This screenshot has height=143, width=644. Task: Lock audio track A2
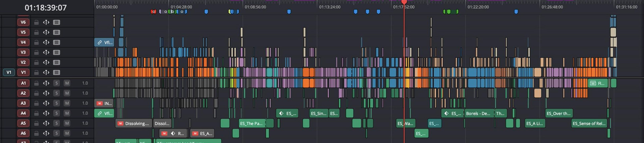tap(36, 93)
